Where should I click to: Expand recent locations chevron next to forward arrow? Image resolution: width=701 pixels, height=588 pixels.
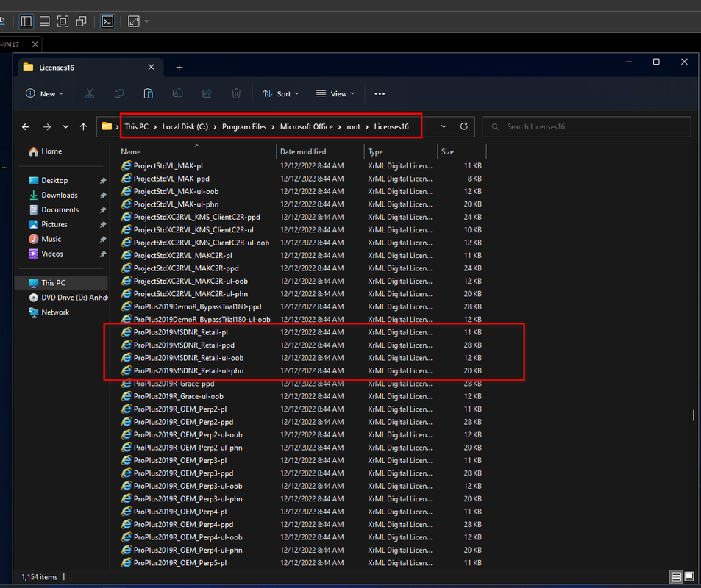pyautogui.click(x=65, y=127)
